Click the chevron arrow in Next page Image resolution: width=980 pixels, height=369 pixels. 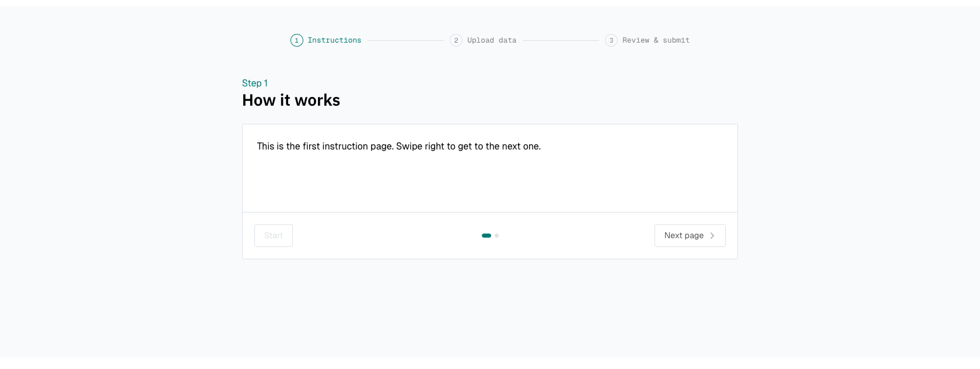712,235
